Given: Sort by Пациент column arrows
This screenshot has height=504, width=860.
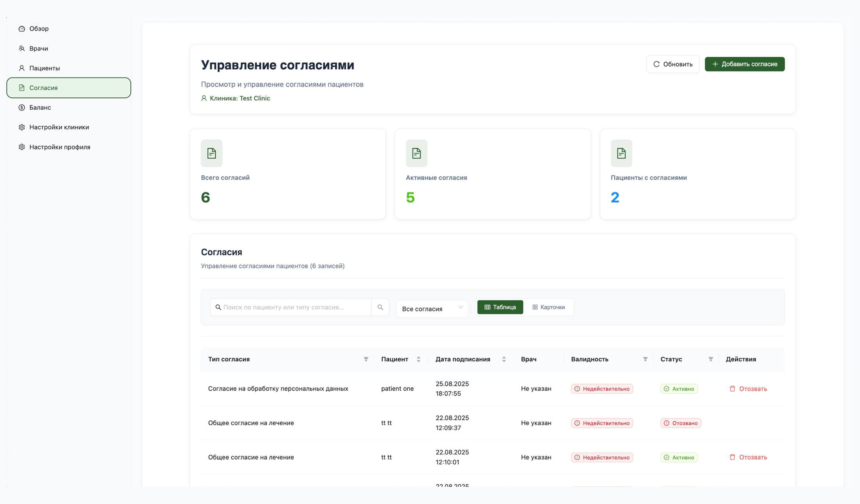Looking at the screenshot, I should 418,359.
